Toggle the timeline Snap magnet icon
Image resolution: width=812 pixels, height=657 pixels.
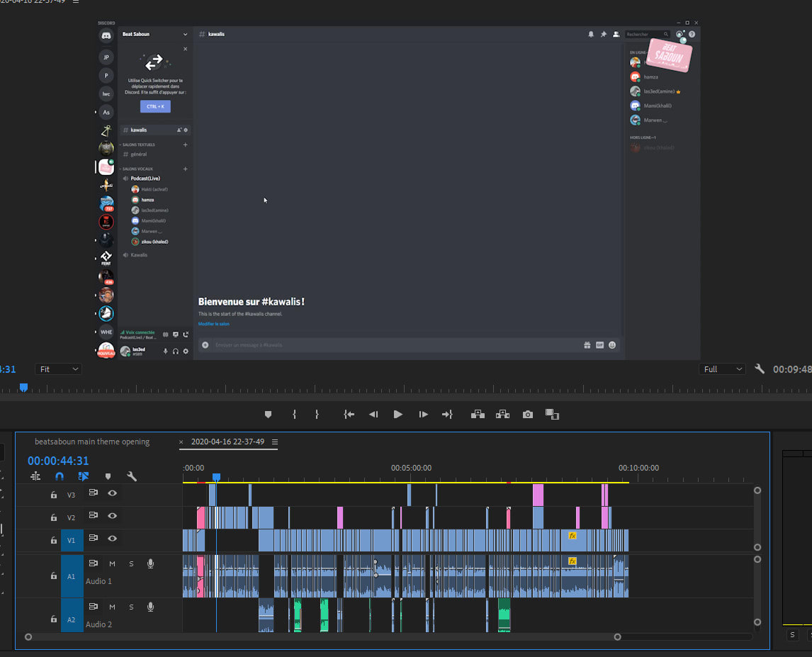(60, 477)
